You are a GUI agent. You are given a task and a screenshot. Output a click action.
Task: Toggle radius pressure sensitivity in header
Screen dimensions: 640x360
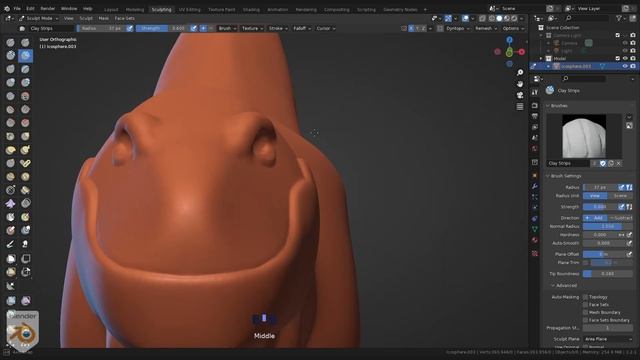pos(130,28)
